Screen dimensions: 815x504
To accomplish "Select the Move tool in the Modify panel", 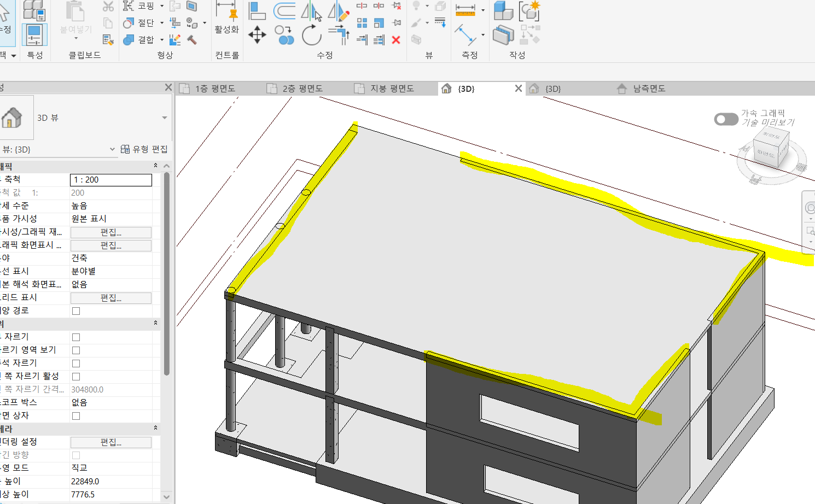I will (x=257, y=35).
